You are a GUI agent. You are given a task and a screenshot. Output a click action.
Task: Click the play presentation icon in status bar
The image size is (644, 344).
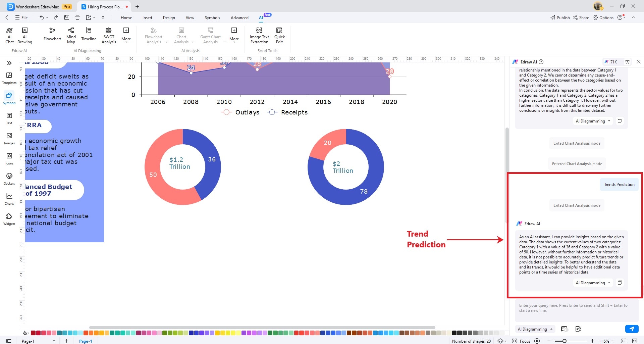coord(537,341)
